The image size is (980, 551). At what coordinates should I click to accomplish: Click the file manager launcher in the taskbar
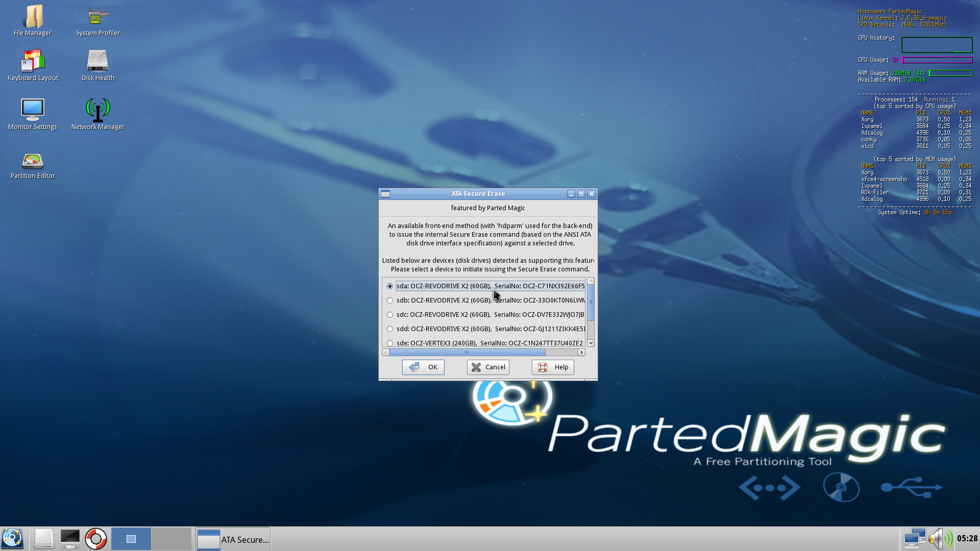[x=43, y=539]
